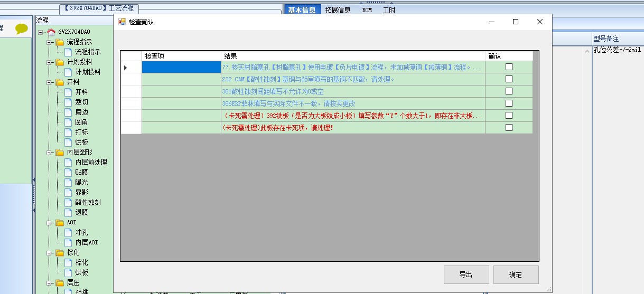The height and width of the screenshot is (294, 644).
Task: Click the document icon beside 裁切
Action: tap(68, 102)
